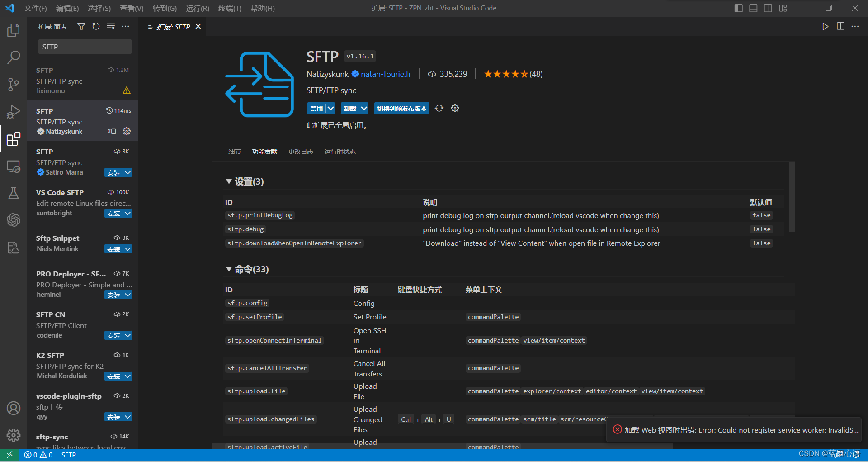Refresh the extensions list
Image resolution: width=868 pixels, height=462 pixels.
[96, 27]
